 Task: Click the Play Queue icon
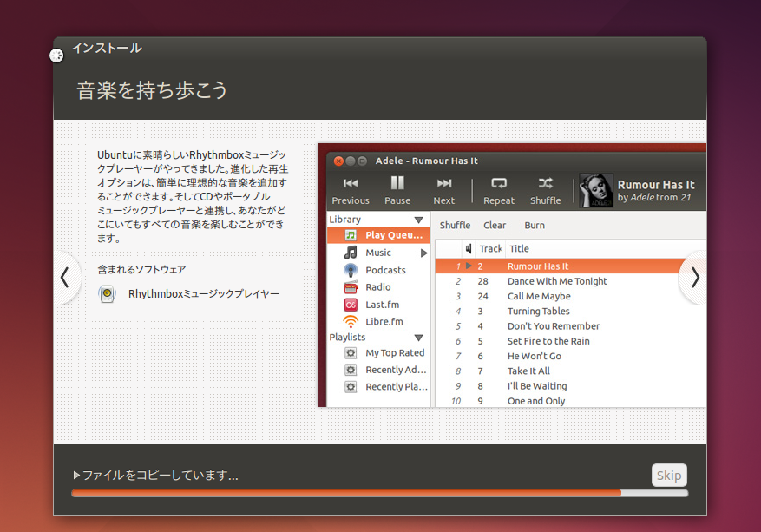pos(351,235)
